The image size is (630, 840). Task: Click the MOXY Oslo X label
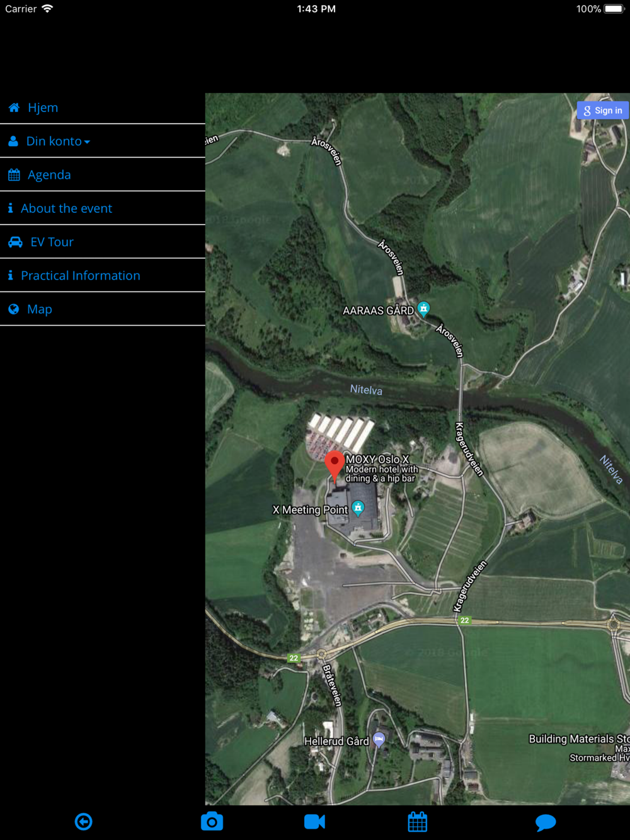(377, 459)
